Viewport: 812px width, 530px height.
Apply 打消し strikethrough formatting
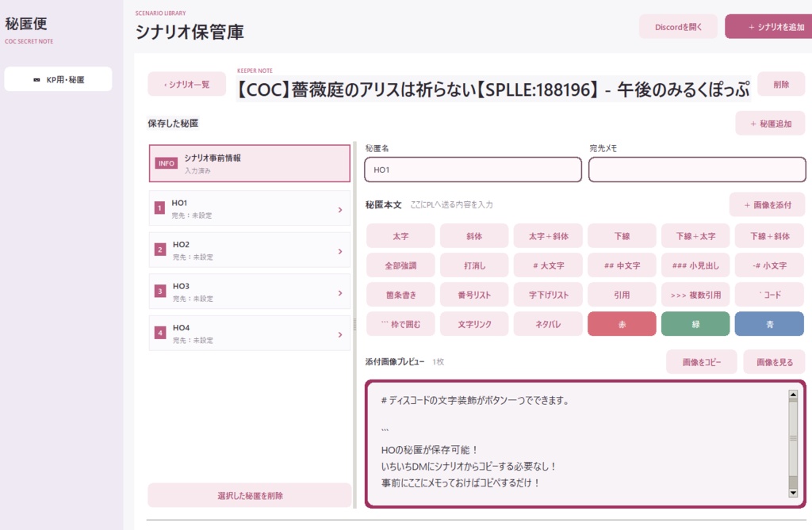pos(474,265)
